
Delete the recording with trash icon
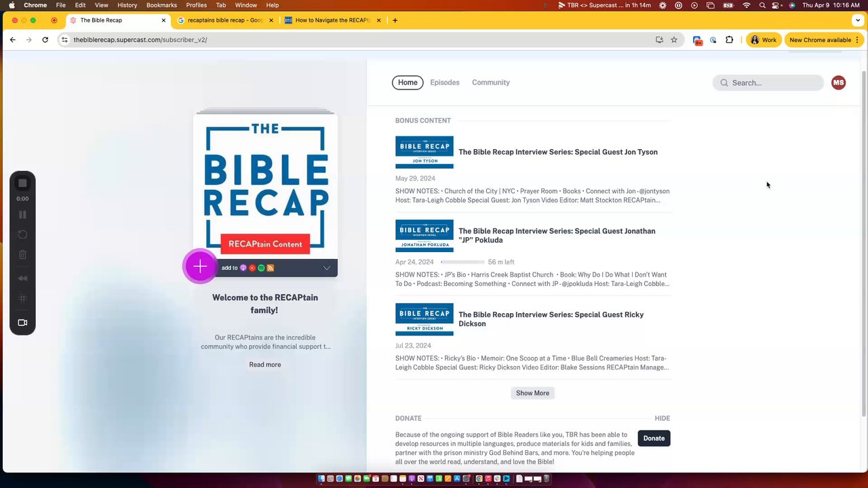(x=22, y=255)
